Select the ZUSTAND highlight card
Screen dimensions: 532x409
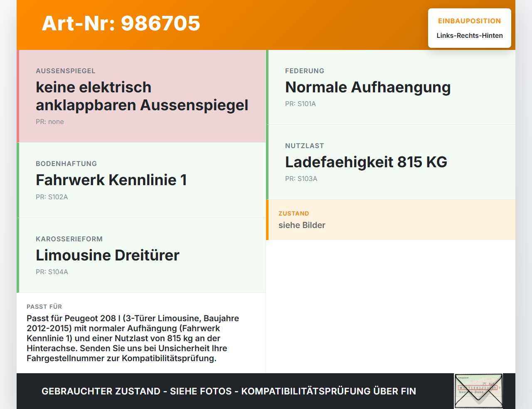(391, 220)
